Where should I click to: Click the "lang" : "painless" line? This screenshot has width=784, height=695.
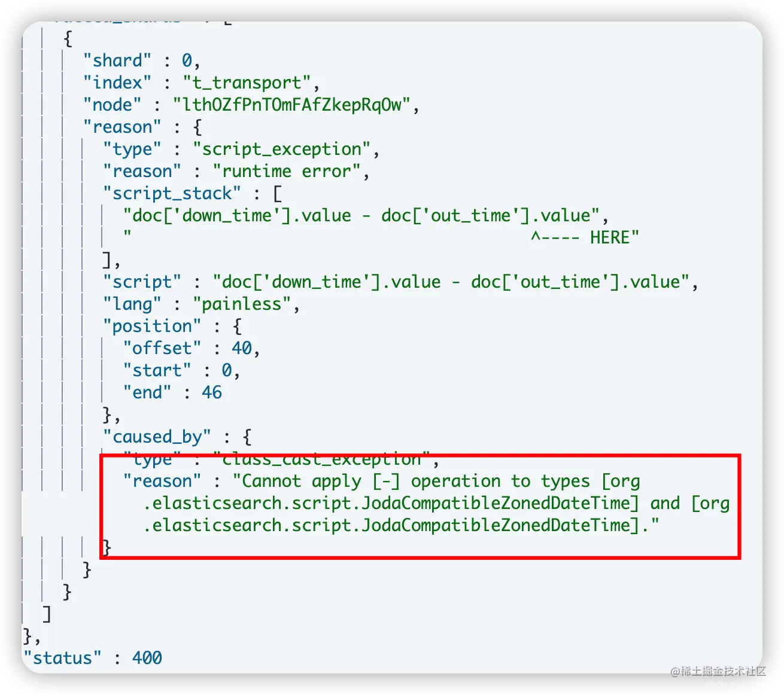[x=201, y=304]
